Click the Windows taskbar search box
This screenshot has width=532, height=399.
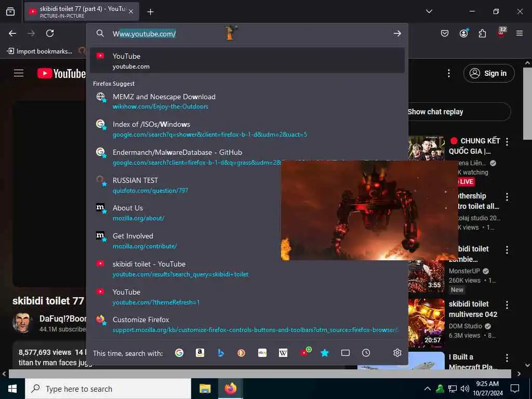tap(108, 389)
